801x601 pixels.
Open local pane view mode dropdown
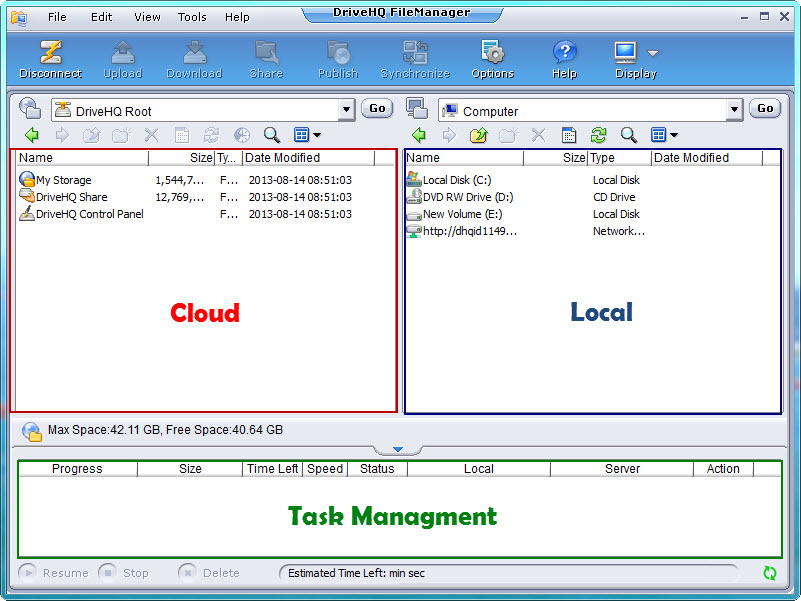coord(674,135)
